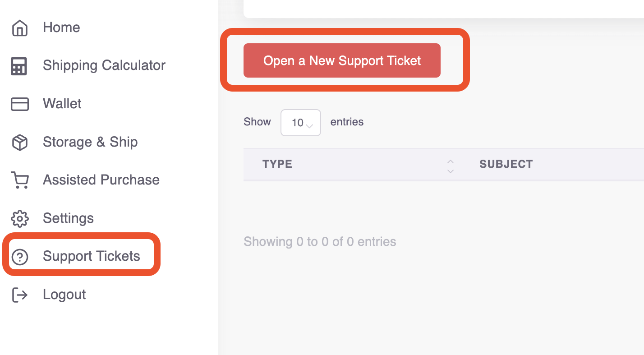Click the Storage & Ship box icon
644x355 pixels.
pos(19,143)
